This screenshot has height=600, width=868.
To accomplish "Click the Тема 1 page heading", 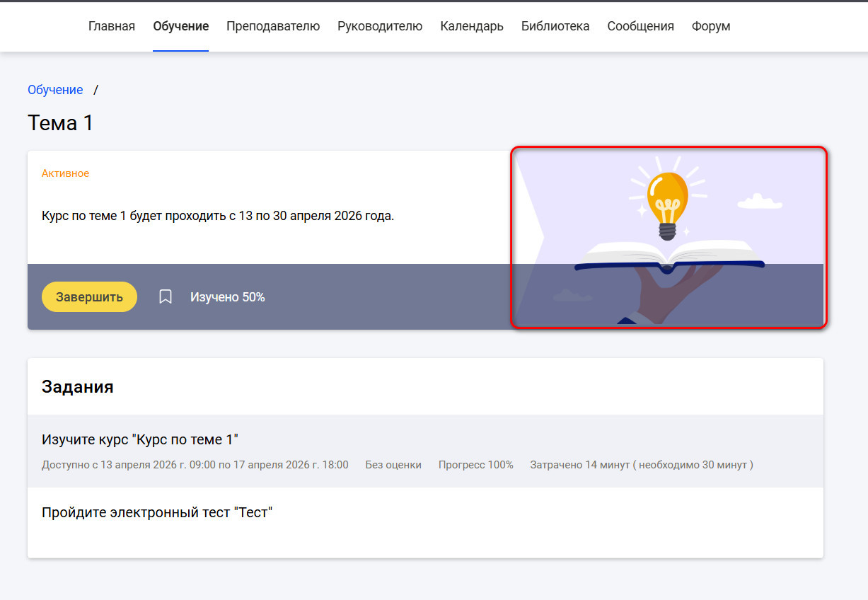I will (60, 123).
